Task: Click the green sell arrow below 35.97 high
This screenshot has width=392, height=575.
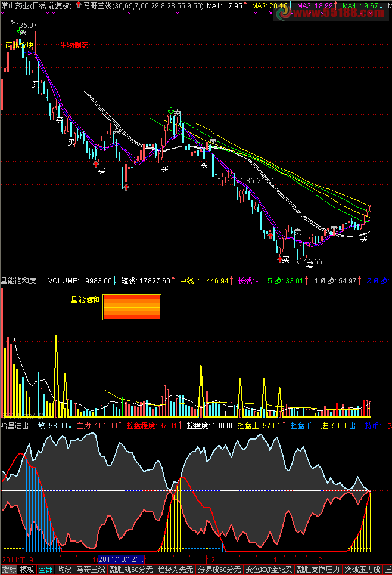Action: [x=20, y=31]
